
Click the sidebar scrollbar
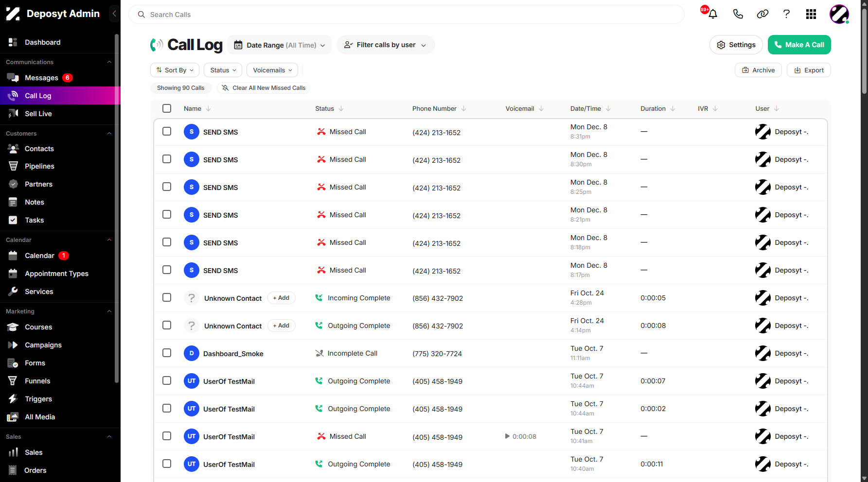(x=117, y=208)
